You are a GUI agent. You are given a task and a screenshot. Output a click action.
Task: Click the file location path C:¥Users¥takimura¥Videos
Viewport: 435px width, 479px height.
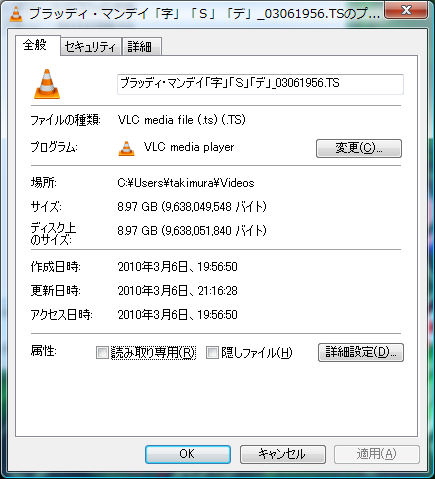tap(186, 183)
